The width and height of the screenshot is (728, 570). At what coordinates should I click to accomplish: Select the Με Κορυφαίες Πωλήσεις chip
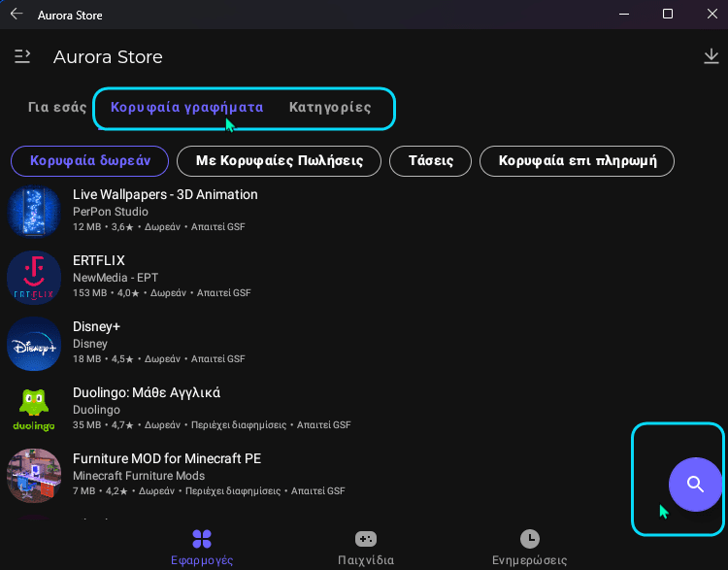(x=279, y=161)
